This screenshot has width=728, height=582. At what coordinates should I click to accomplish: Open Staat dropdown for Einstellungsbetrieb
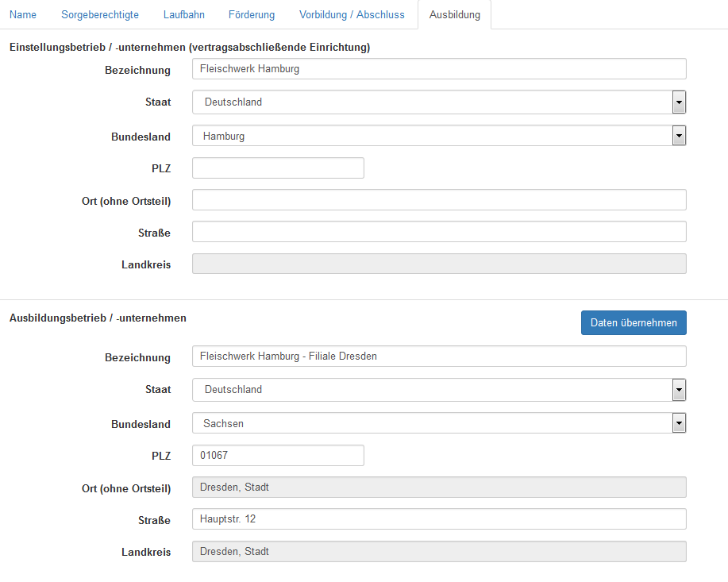tap(439, 102)
